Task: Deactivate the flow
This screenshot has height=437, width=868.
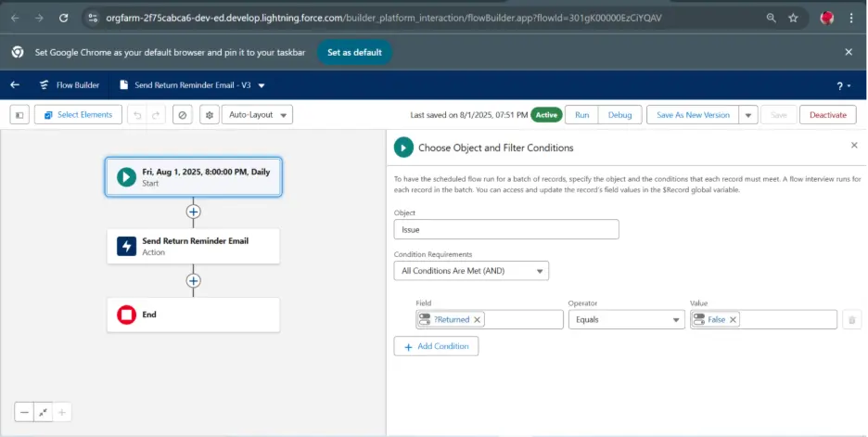Action: pyautogui.click(x=828, y=115)
